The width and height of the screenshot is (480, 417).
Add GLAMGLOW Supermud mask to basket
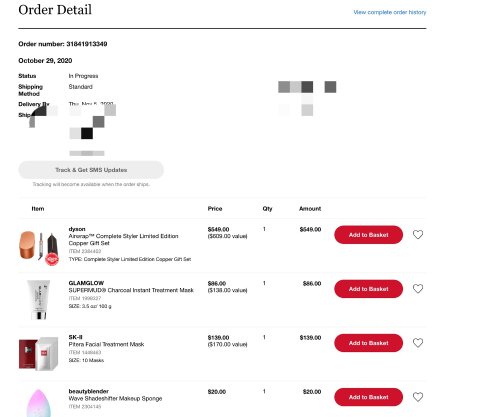[368, 289]
